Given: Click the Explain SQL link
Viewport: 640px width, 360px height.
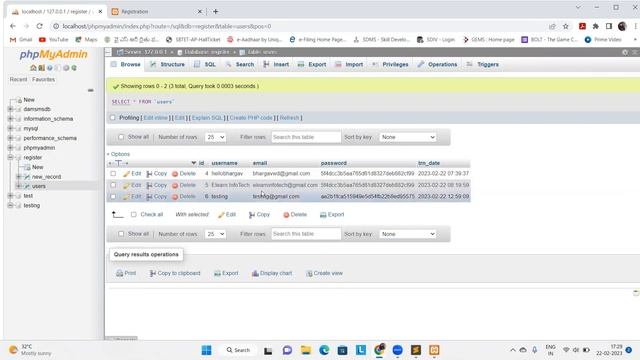Looking at the screenshot, I should (x=207, y=118).
